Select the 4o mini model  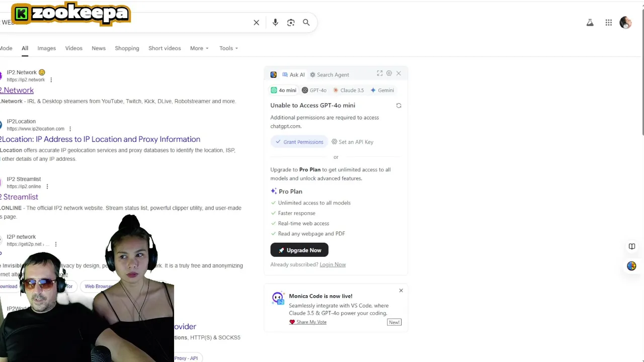click(x=283, y=90)
